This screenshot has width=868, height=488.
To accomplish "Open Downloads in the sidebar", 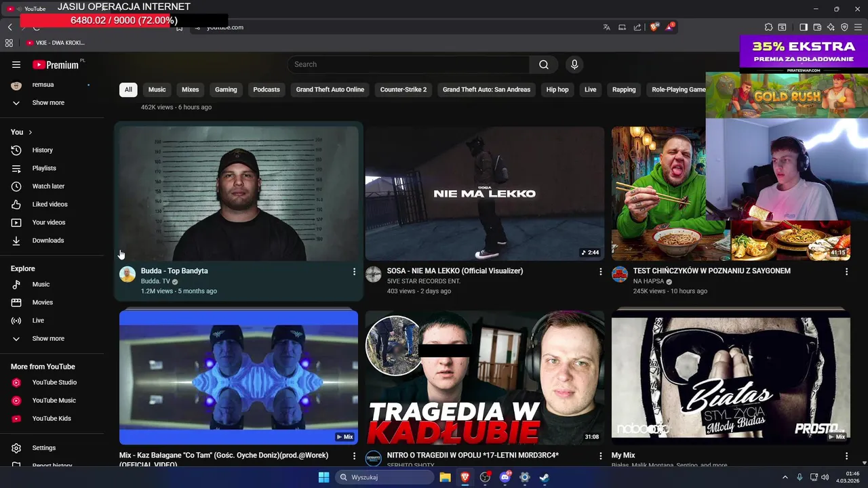I will click(52, 241).
